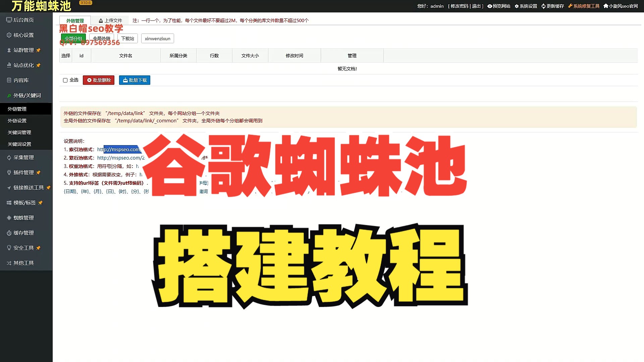
Task: Click the 退出 logout link
Action: pos(476,6)
